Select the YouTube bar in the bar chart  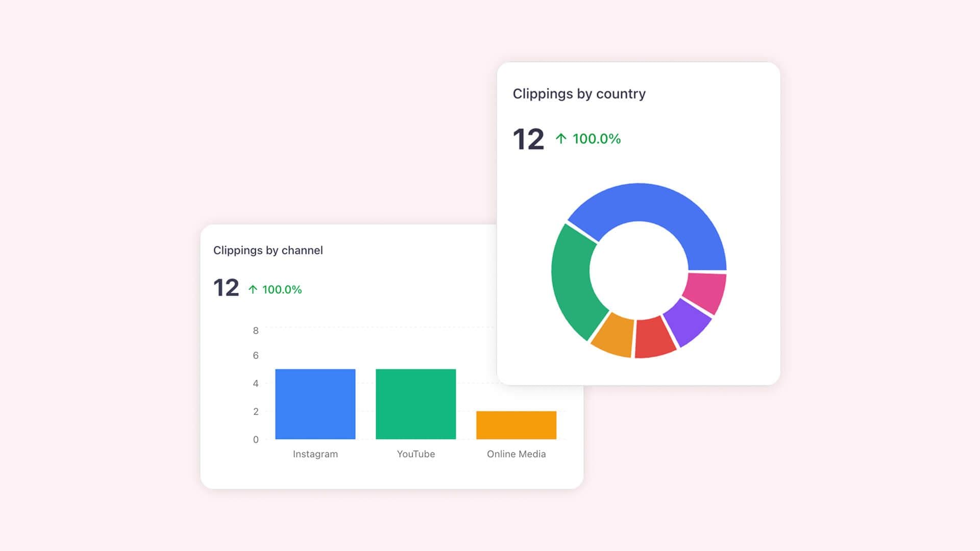pyautogui.click(x=415, y=403)
